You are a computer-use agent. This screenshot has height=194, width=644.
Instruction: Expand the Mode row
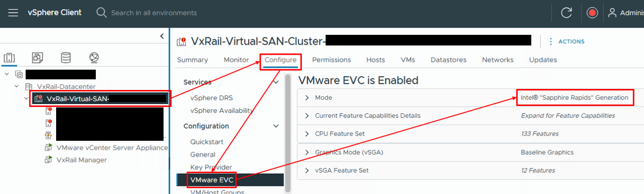tap(307, 98)
